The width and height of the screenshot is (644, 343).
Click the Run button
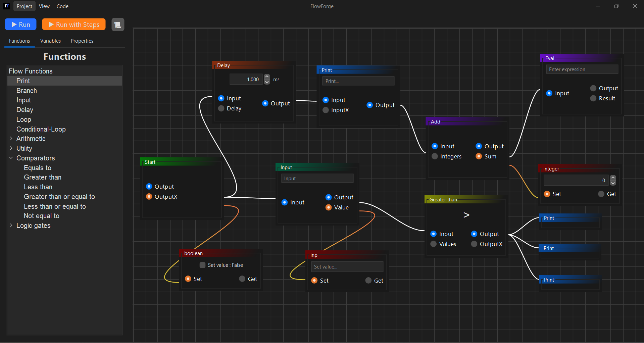[x=20, y=24]
